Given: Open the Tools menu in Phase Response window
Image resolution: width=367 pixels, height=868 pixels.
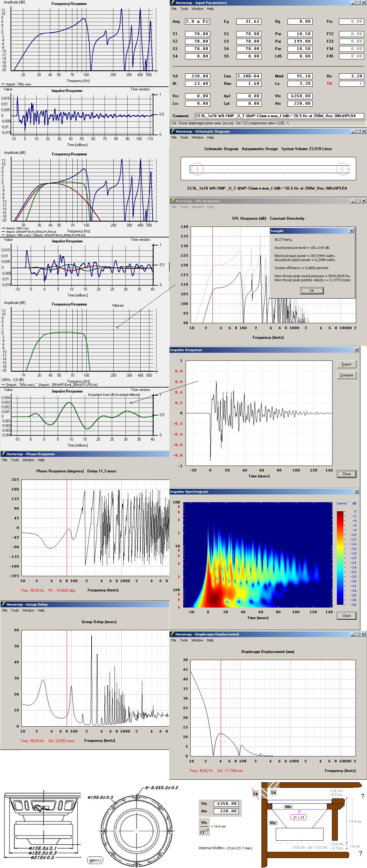Looking at the screenshot, I should click(15, 460).
